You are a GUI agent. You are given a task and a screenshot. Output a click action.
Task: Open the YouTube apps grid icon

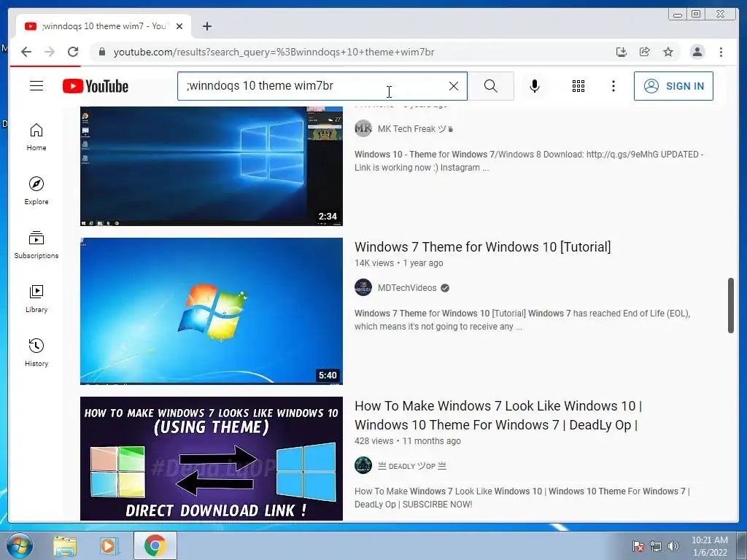(578, 86)
